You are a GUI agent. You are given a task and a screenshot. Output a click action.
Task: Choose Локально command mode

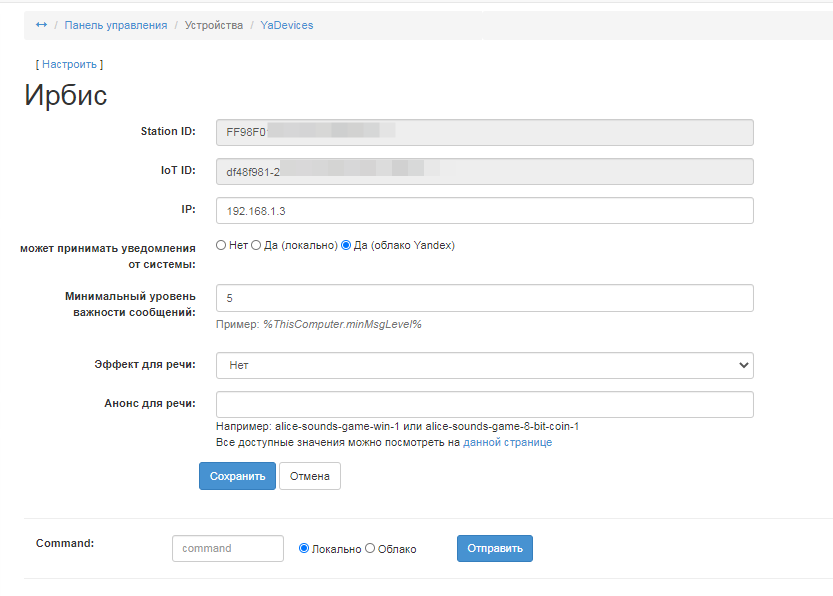[x=305, y=548]
